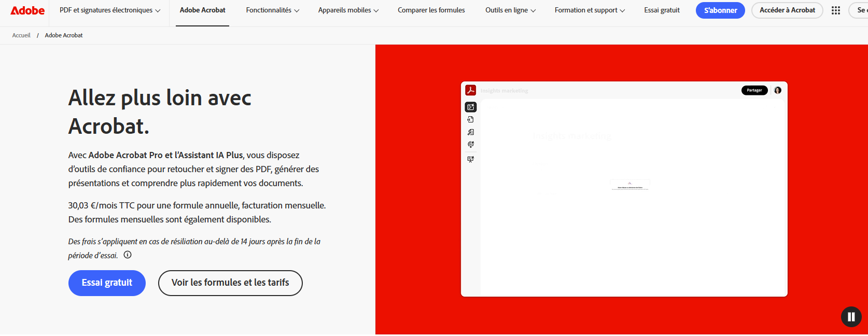Click the user avatar in preview

click(777, 90)
